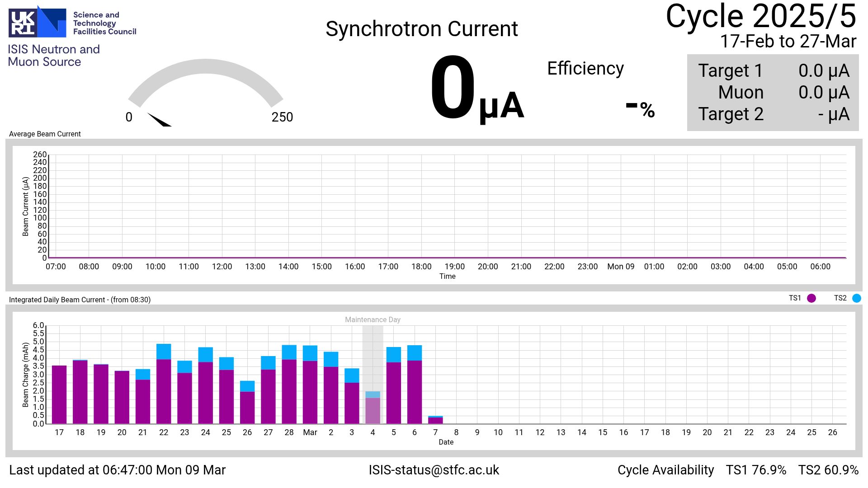
Task: Click the UKRI logo icon
Action: [38, 22]
